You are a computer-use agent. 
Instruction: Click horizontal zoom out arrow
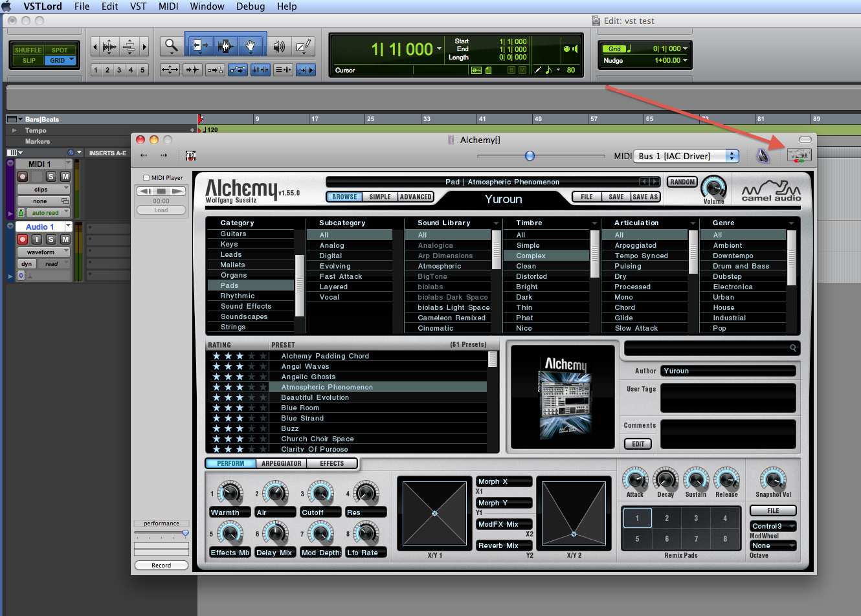[95, 47]
